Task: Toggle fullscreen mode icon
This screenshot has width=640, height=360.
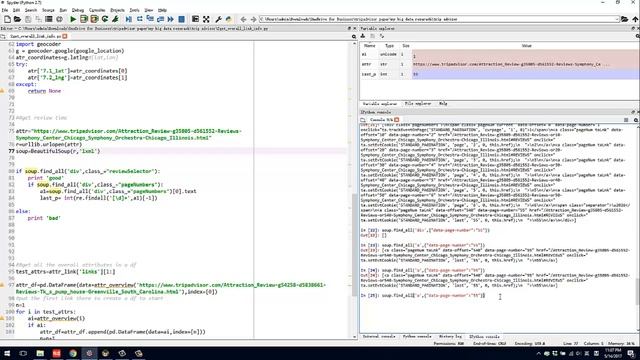Action: [x=206, y=19]
